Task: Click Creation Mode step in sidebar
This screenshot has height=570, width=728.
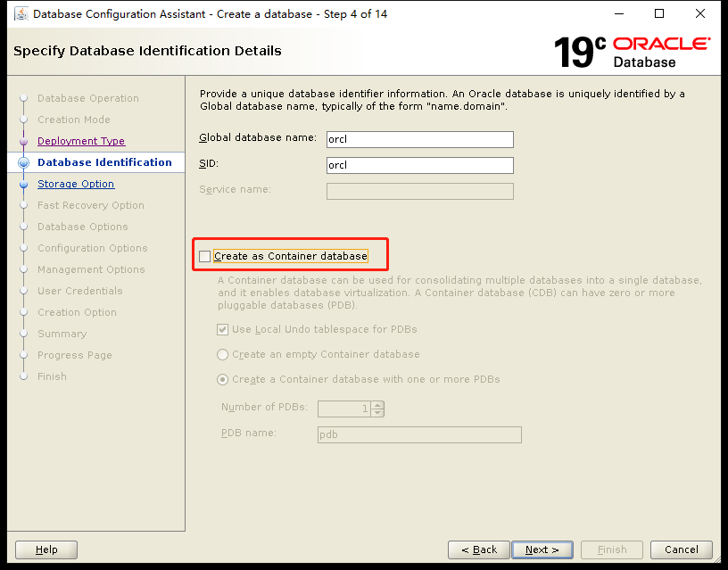Action: pyautogui.click(x=74, y=120)
